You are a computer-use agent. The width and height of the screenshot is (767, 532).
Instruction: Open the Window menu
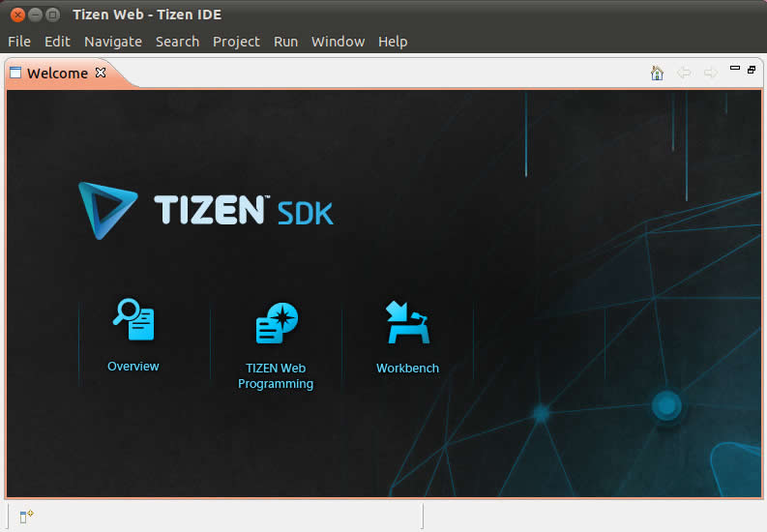(x=338, y=42)
